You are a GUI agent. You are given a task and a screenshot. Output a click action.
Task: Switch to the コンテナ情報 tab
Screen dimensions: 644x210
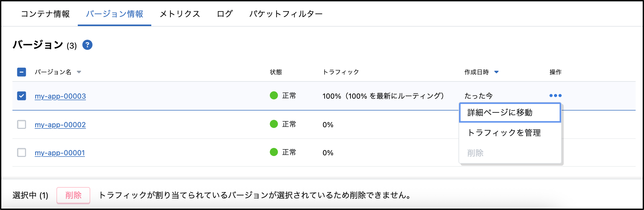point(45,14)
